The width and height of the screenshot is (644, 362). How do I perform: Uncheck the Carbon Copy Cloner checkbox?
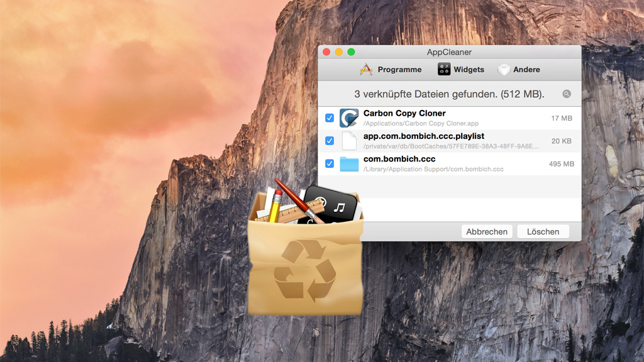(330, 118)
